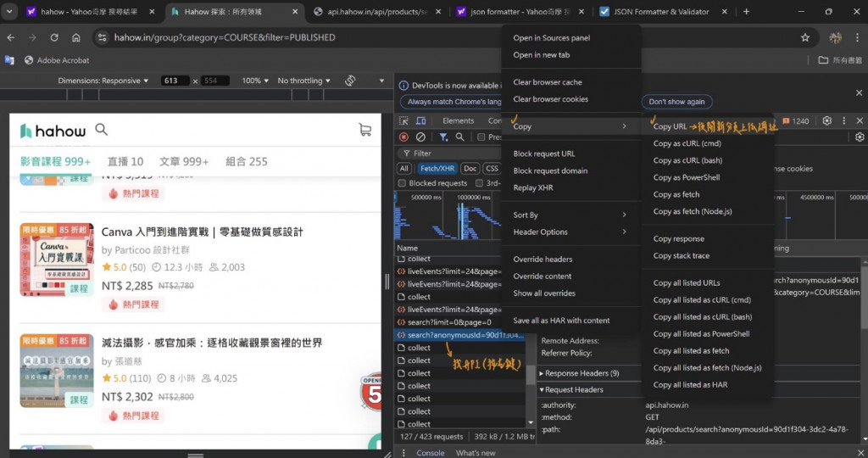Click the viewport width field showing 613
This screenshot has width=868, height=458.
175,81
